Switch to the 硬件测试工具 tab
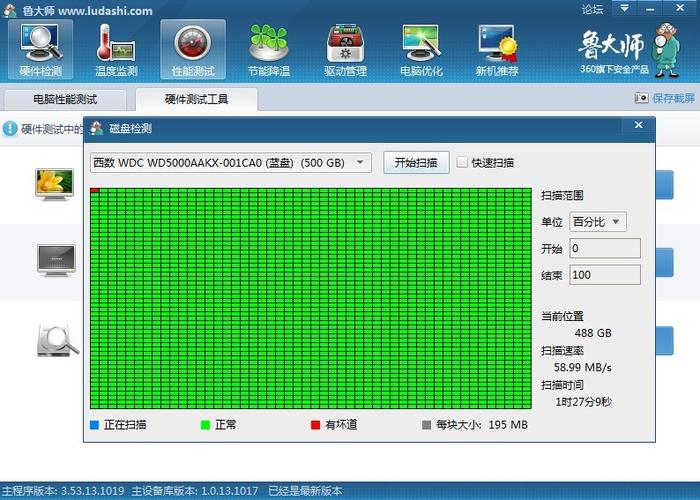Screen dimensions: 700x500 click(196, 99)
